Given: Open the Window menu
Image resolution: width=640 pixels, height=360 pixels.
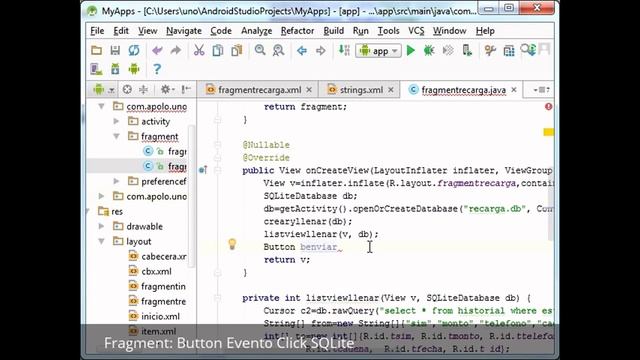Looking at the screenshot, I should 449,31.
